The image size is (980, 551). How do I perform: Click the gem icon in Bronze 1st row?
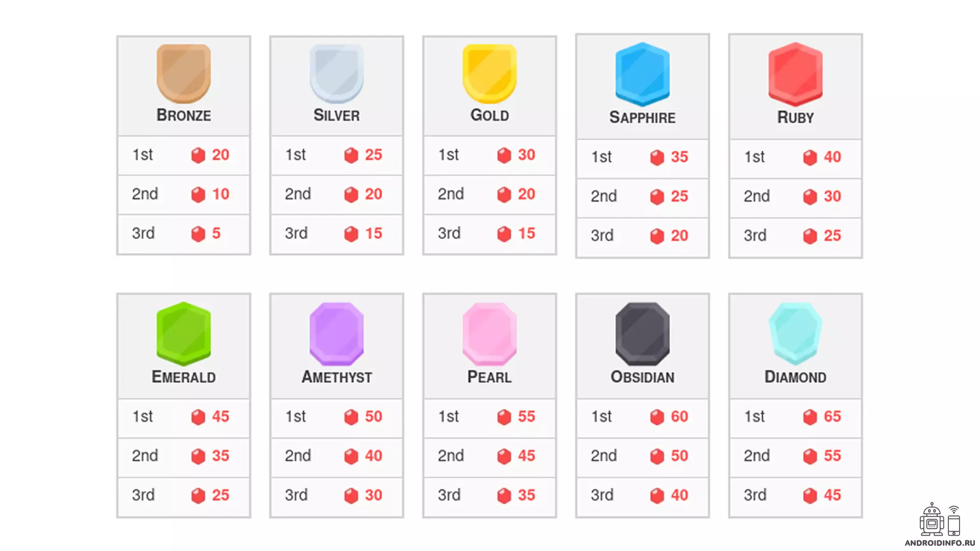click(x=198, y=155)
